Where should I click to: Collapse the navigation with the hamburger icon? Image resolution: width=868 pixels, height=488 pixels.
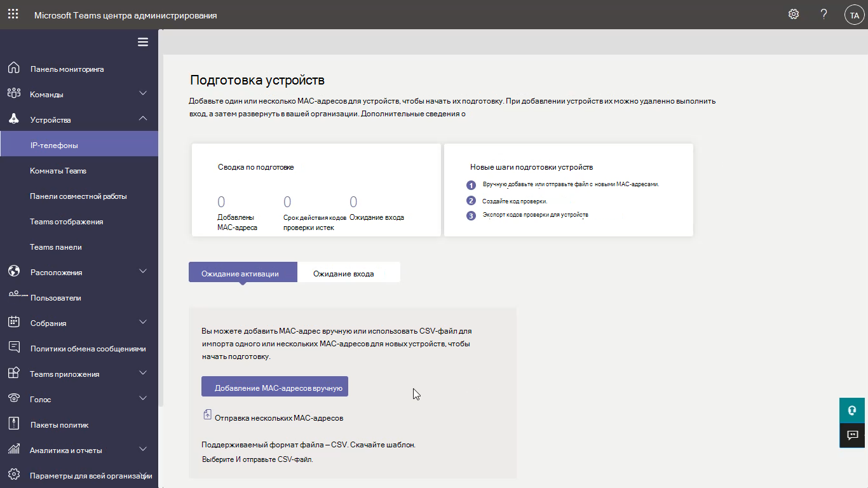tap(143, 42)
